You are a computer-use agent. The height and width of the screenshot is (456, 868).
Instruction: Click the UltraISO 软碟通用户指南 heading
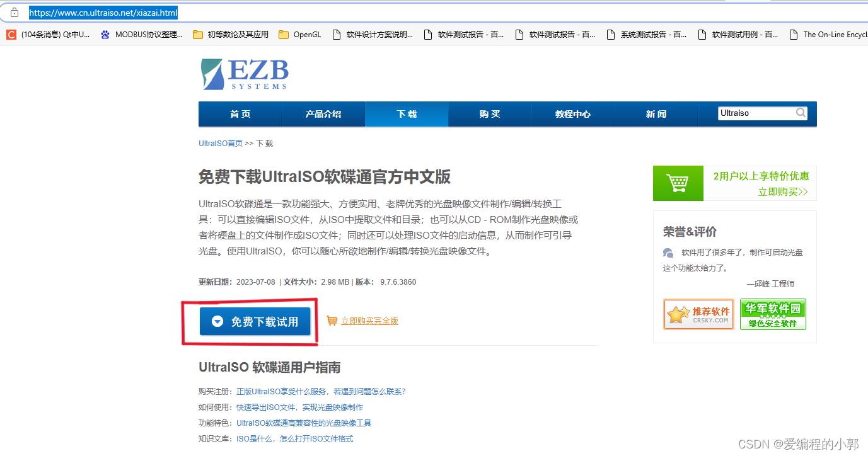(270, 367)
